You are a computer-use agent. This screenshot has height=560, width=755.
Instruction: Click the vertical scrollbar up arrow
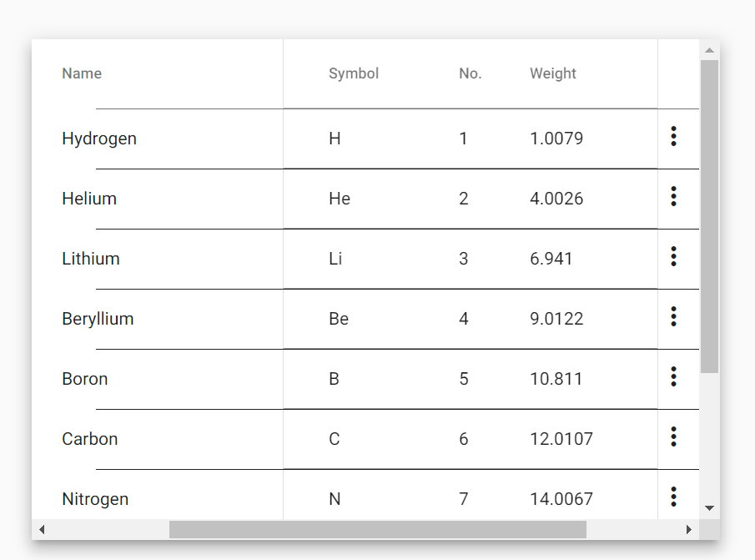[x=709, y=50]
